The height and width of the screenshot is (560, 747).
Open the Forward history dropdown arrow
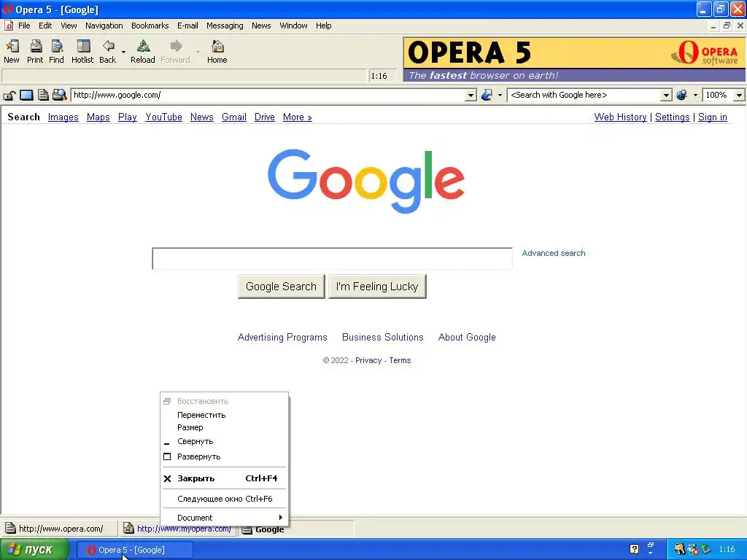(x=198, y=52)
